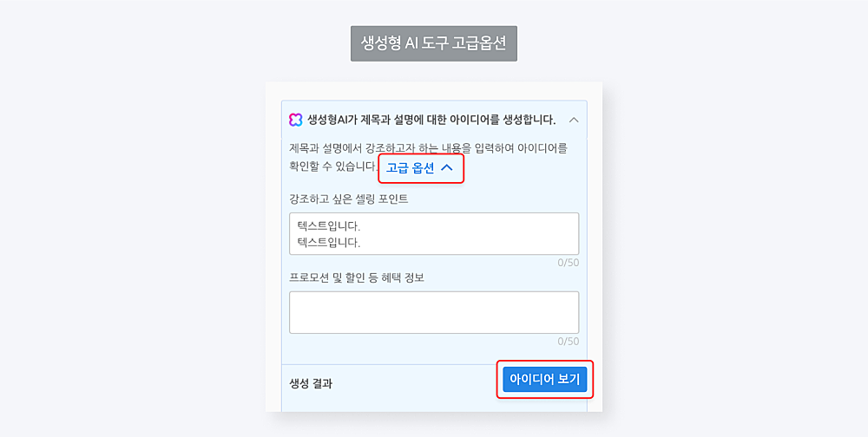The height and width of the screenshot is (437, 868).
Task: Click second 텍스트입니다 line inside text area
Action: click(x=329, y=242)
